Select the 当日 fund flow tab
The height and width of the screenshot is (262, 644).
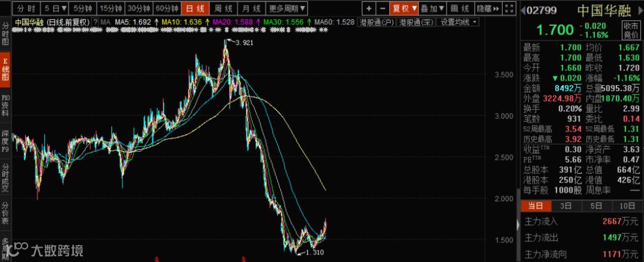tap(535, 206)
